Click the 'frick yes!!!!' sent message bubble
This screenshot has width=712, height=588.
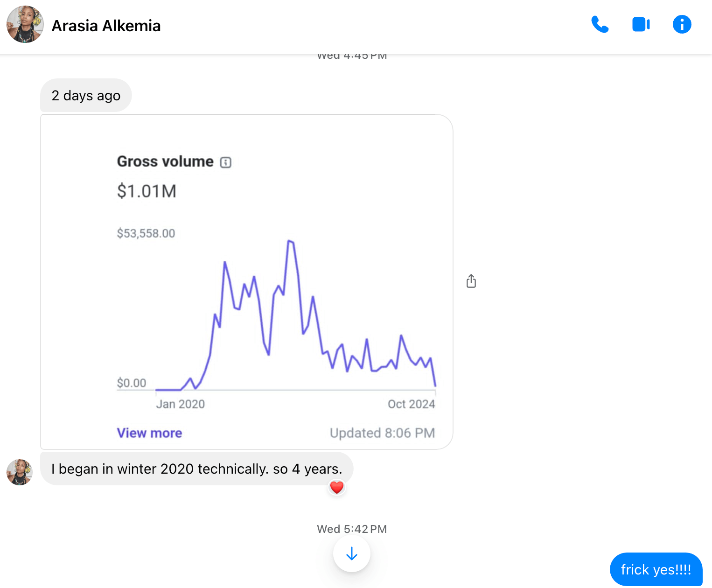(656, 569)
